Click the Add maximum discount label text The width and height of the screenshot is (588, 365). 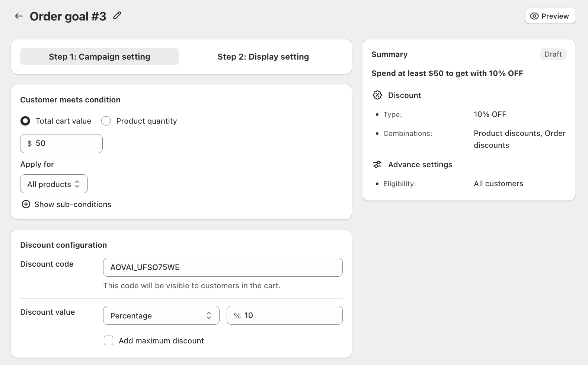pyautogui.click(x=161, y=341)
